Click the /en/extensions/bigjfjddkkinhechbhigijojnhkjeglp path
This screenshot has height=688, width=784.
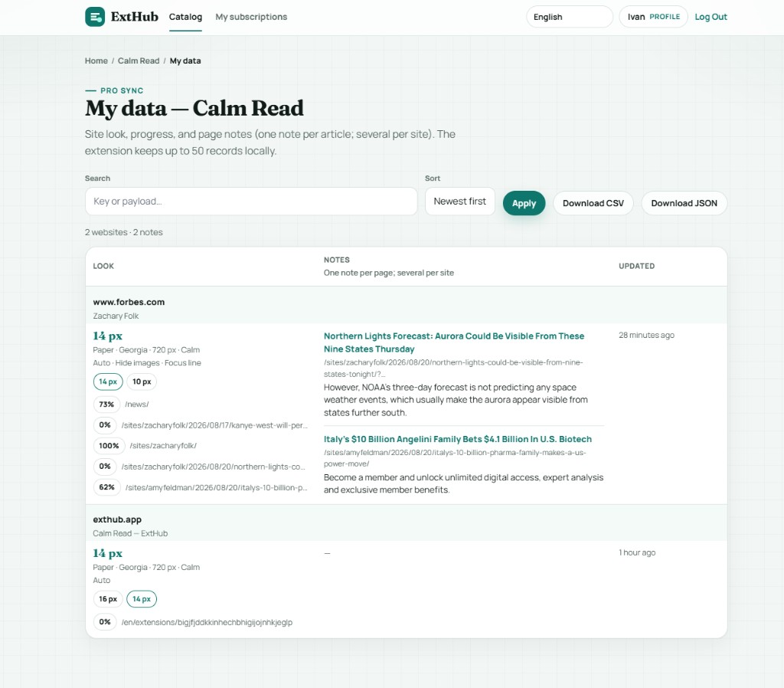tap(207, 622)
